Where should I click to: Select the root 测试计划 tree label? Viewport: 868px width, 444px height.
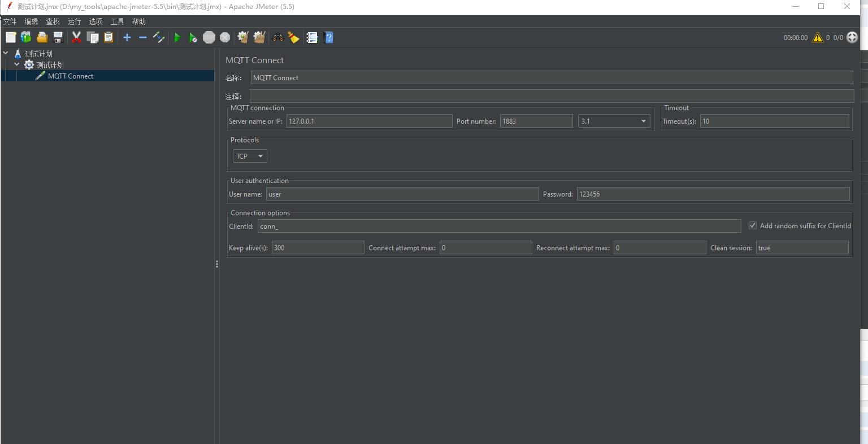(38, 54)
